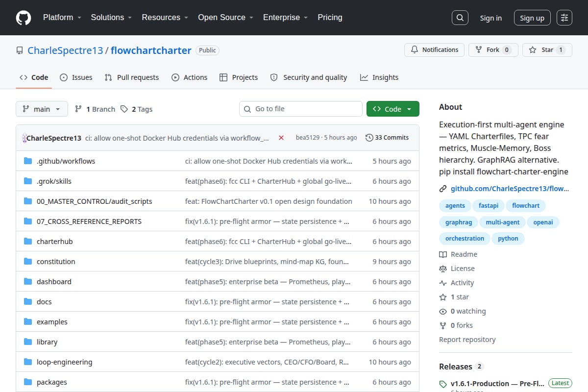Open commit hash bea5129
The image size is (588, 392).
307,138
